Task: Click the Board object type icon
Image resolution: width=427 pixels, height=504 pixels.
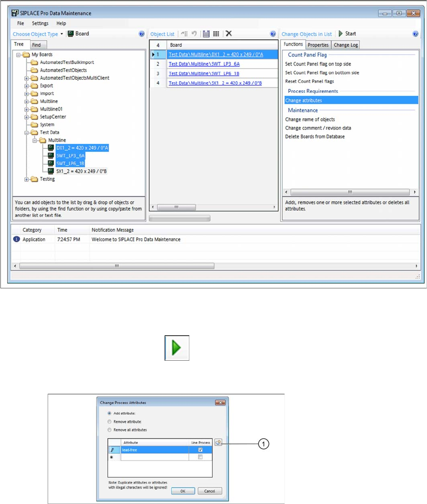Action: coord(71,34)
